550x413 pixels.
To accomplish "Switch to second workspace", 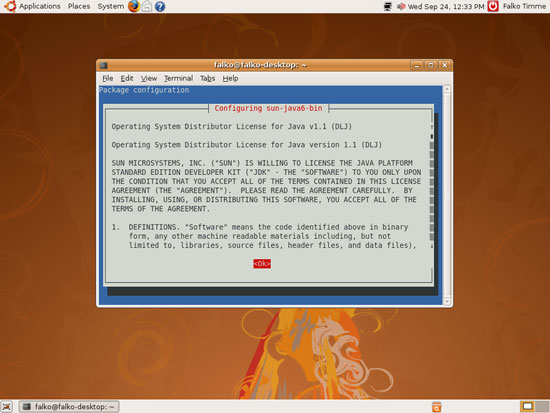I will pyautogui.click(x=542, y=406).
